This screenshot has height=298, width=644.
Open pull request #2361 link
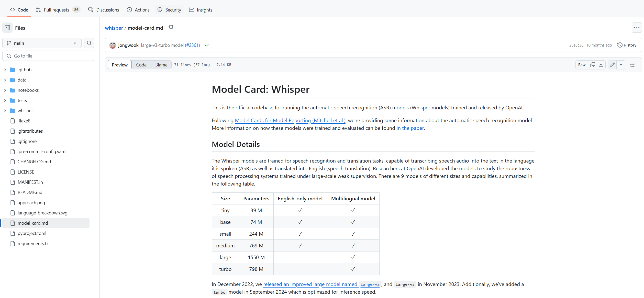coord(192,45)
